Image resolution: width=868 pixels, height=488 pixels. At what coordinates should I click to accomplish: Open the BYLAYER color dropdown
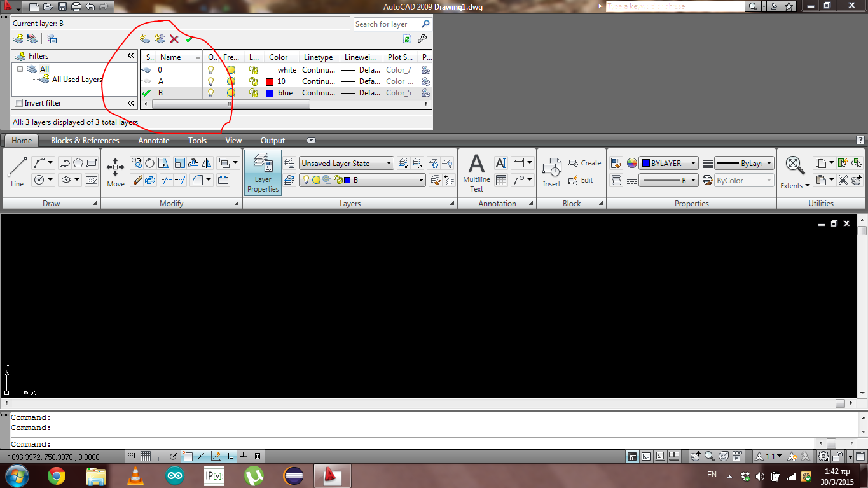click(x=669, y=164)
